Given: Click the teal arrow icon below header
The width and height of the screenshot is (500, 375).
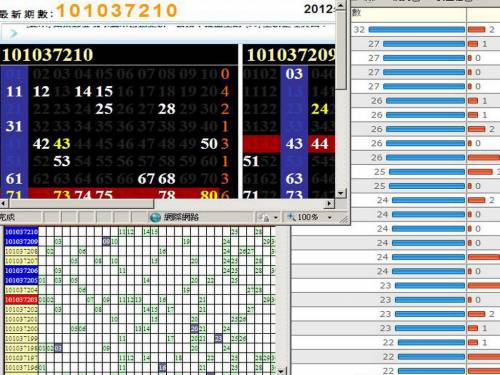Looking at the screenshot, I should tap(14, 33).
